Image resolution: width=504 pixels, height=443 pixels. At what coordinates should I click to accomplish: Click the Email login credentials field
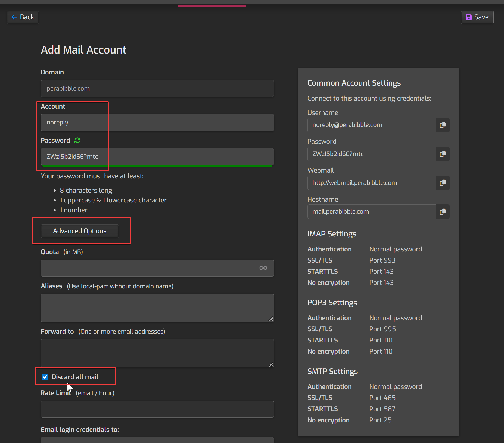click(157, 440)
